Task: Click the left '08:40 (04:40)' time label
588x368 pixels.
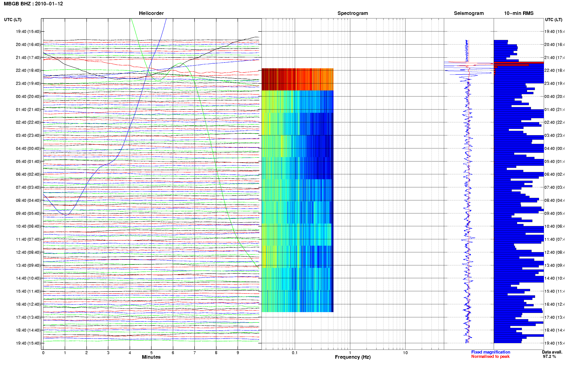Action: point(28,200)
